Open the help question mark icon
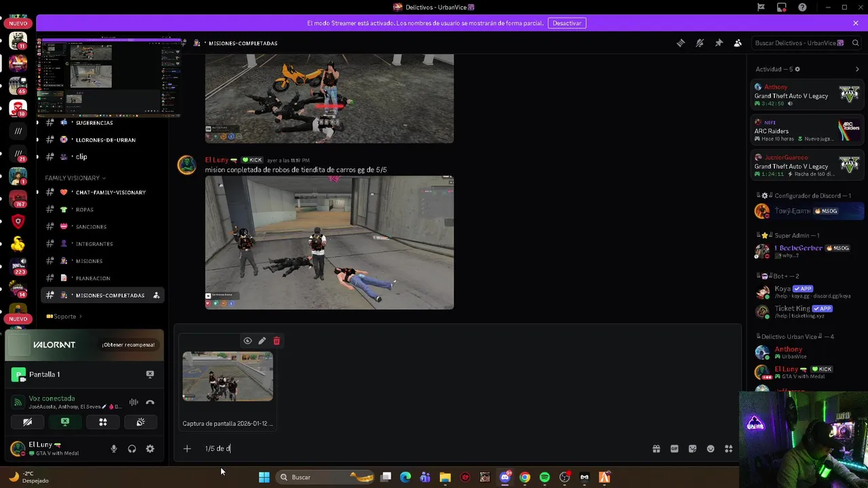868x488 pixels. 803,7
